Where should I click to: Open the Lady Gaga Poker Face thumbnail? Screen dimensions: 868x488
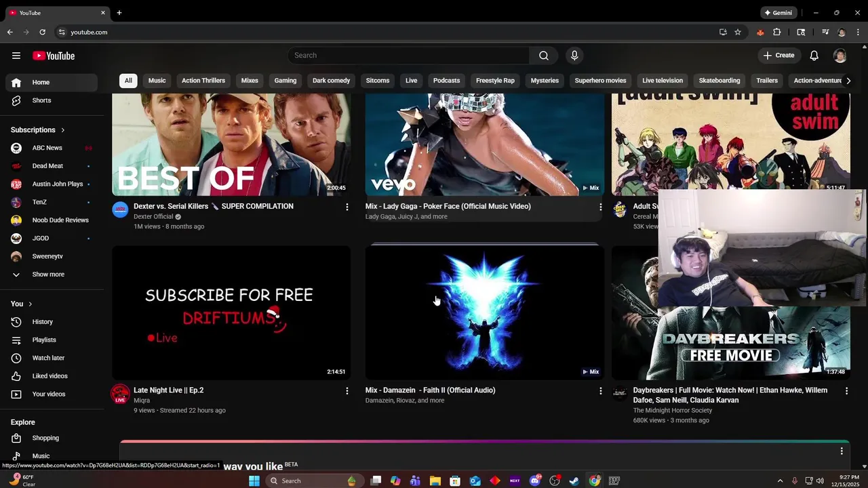pos(484,144)
